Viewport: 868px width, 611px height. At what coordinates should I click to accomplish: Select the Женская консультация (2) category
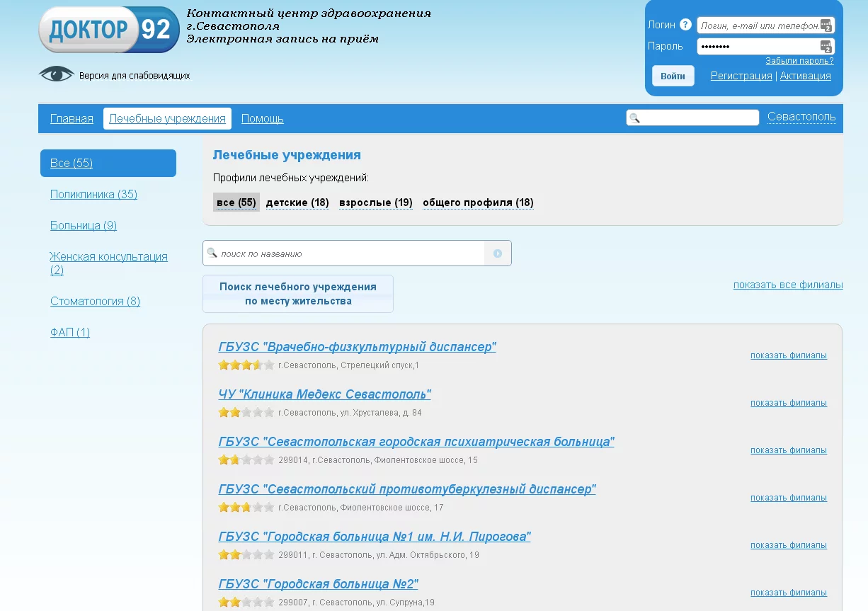108,263
